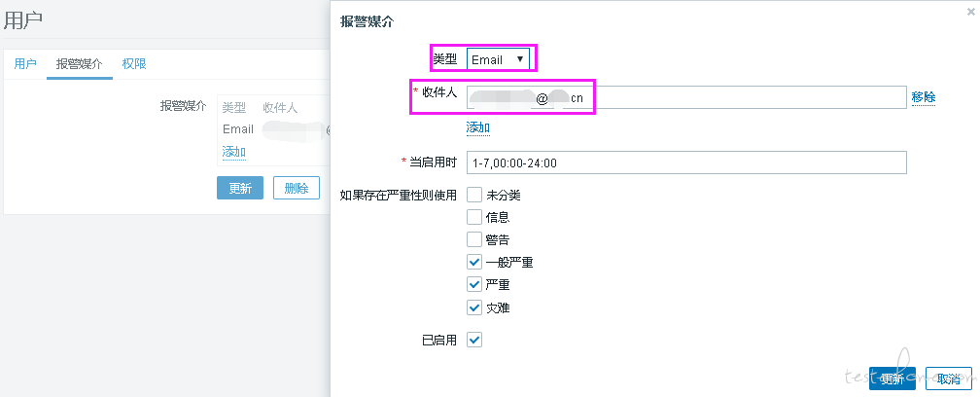This screenshot has height=397, width=980.
Task: Uncheck the 严重 severity checkbox
Action: tap(474, 284)
